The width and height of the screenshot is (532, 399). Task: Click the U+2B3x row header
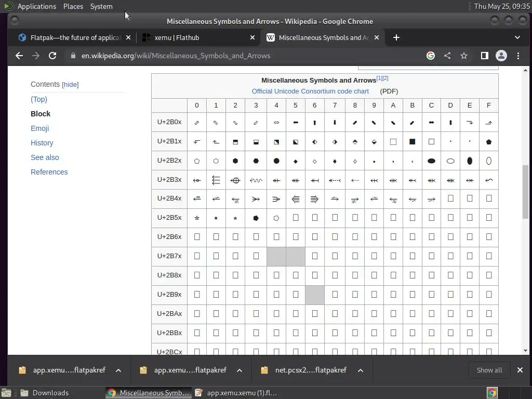tap(169, 179)
